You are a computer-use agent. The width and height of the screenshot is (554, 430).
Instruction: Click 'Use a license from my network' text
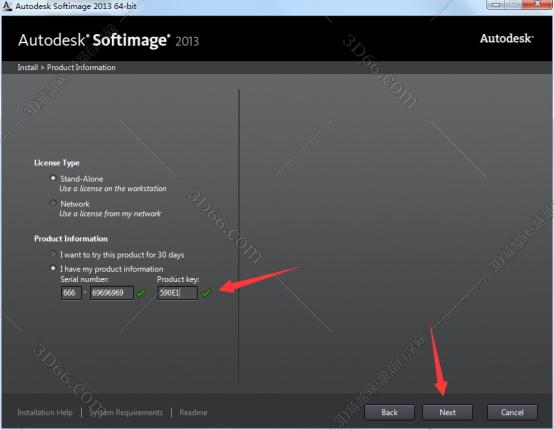pos(110,214)
